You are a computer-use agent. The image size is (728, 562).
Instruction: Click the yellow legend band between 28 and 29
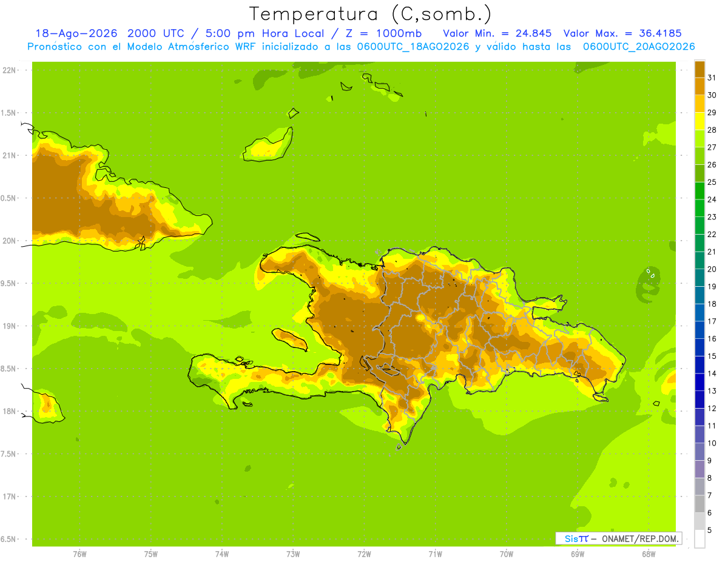point(699,121)
